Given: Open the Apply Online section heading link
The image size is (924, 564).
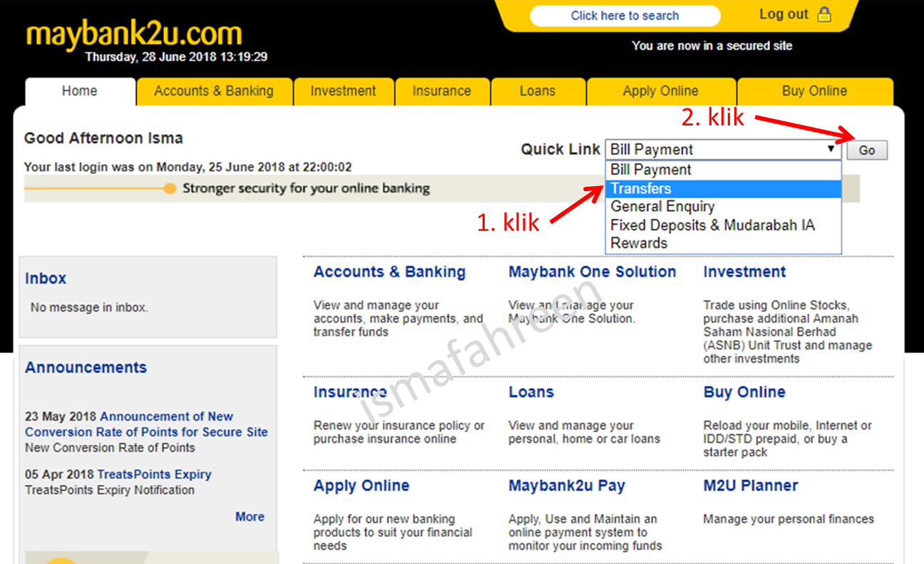Looking at the screenshot, I should [361, 486].
